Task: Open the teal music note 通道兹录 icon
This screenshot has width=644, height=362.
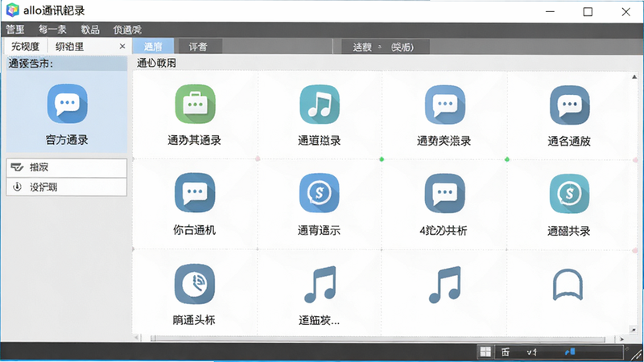Action: coord(320,105)
